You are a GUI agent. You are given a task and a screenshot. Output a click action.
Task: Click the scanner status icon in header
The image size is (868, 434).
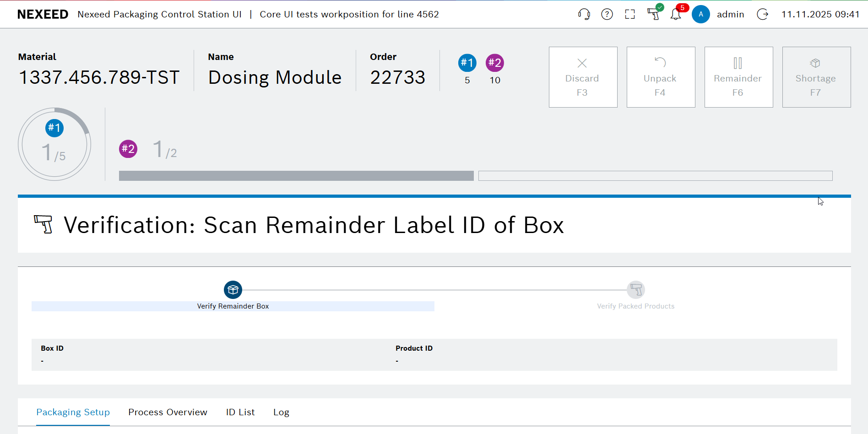(x=654, y=14)
